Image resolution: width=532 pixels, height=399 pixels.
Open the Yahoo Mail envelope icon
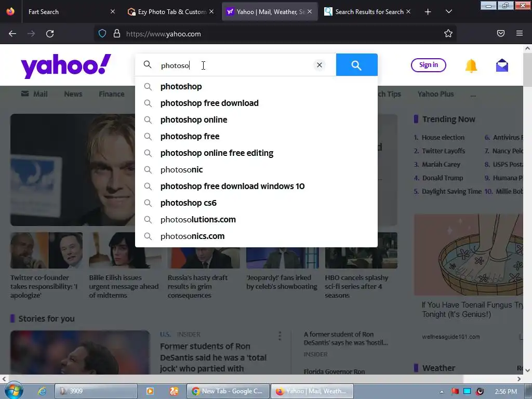tap(502, 65)
